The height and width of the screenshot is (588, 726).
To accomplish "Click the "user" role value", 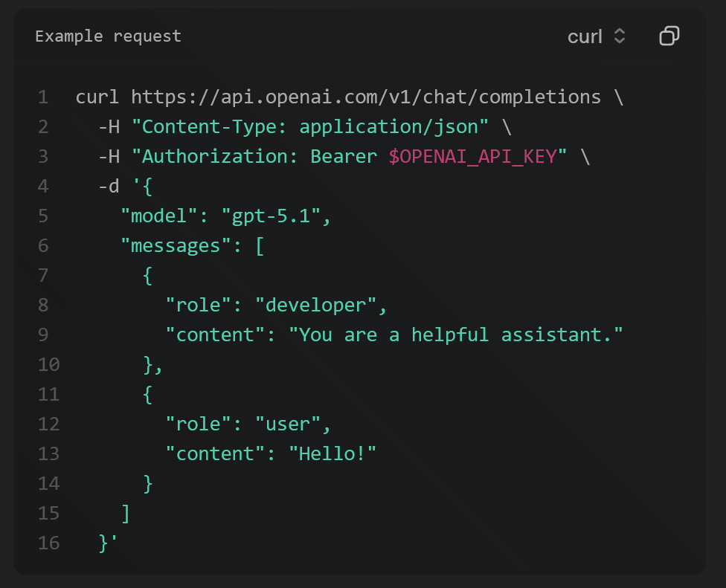I will coord(288,424).
